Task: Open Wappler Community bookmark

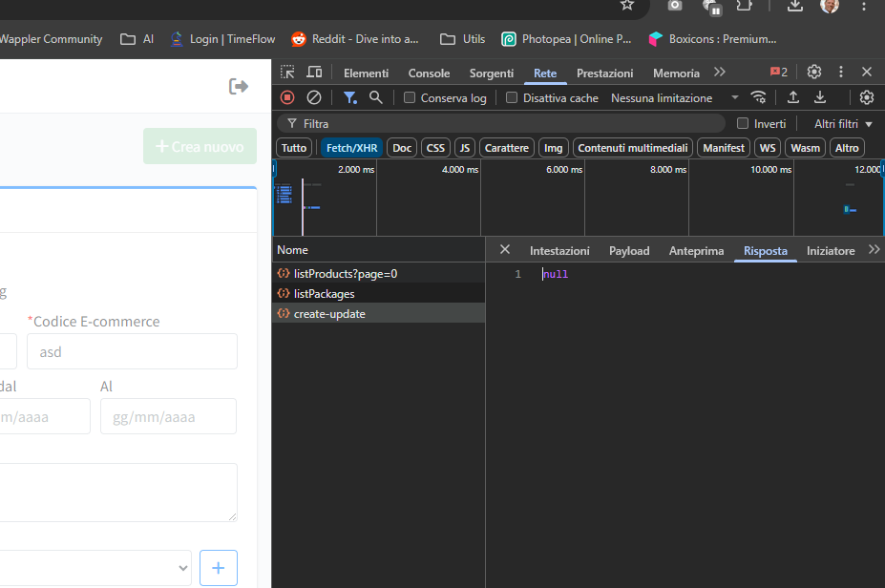Action: click(51, 39)
